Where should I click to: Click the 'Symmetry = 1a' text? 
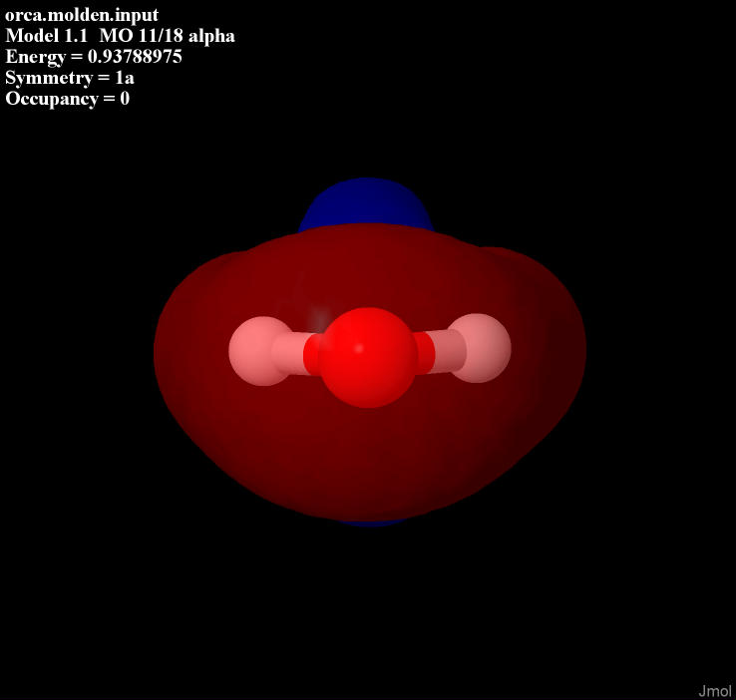[70, 78]
